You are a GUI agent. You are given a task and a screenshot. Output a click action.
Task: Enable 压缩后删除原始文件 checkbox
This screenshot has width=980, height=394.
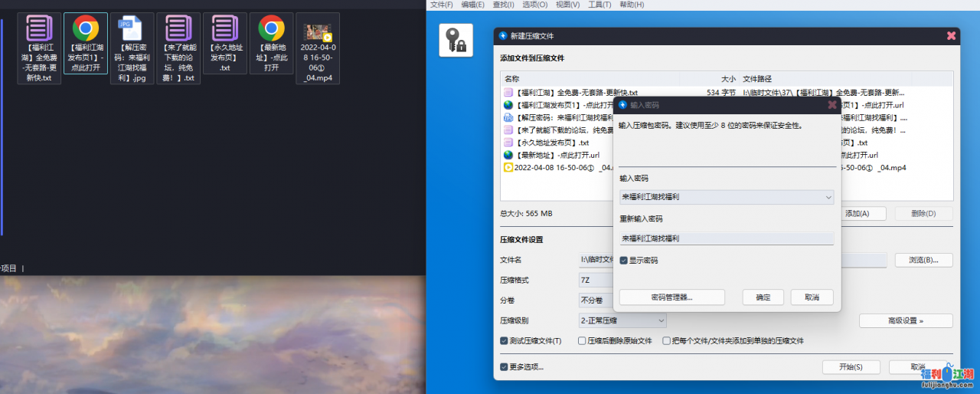tap(583, 341)
